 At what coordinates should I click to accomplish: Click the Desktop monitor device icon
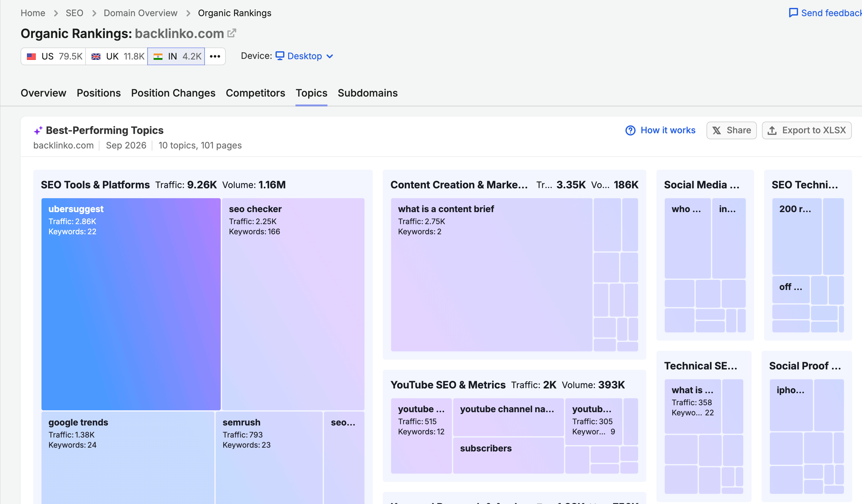[280, 56]
